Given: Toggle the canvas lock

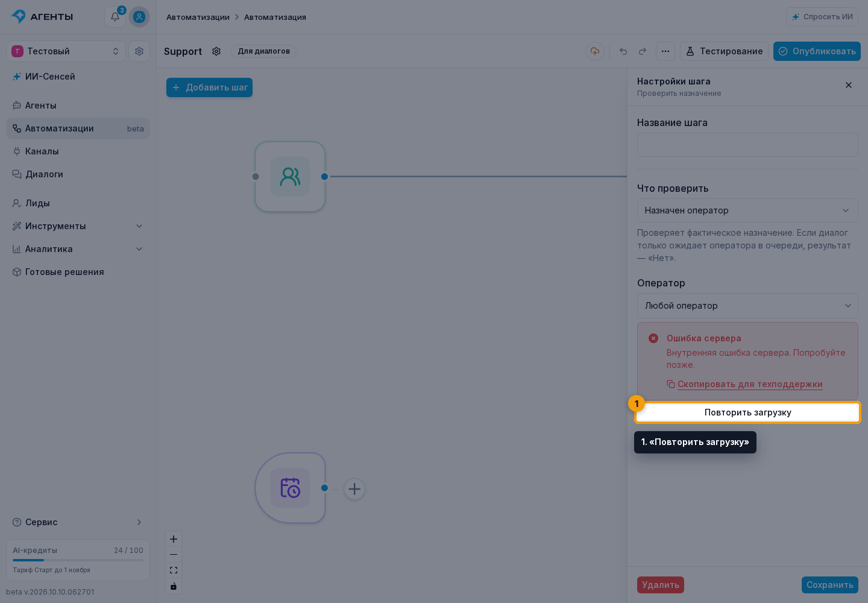Looking at the screenshot, I should [x=174, y=586].
